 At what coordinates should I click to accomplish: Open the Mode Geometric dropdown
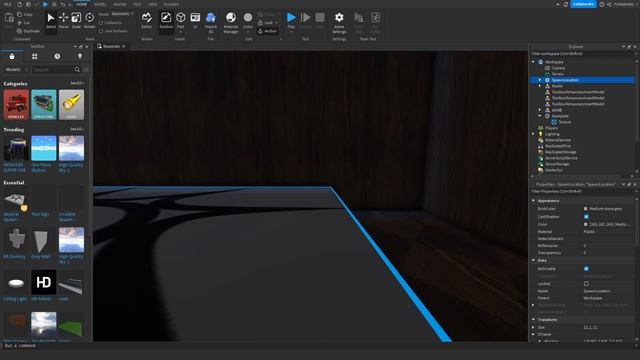click(122, 14)
